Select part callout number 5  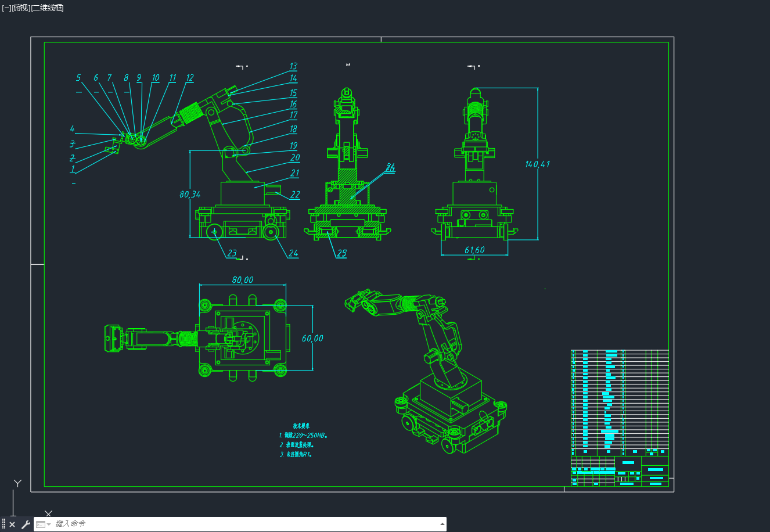tap(78, 78)
